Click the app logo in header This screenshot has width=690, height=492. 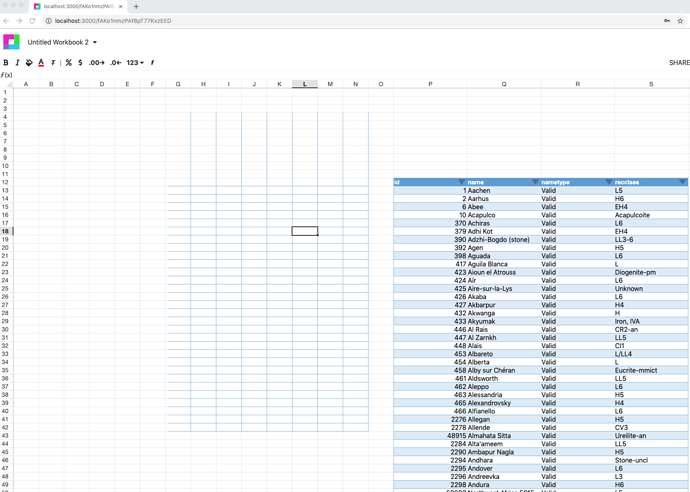coord(11,42)
